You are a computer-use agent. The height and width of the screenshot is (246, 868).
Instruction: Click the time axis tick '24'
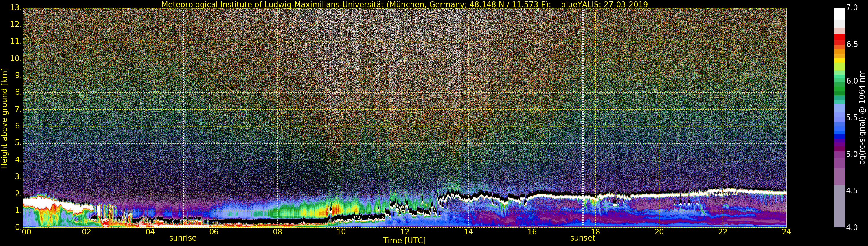[786, 232]
